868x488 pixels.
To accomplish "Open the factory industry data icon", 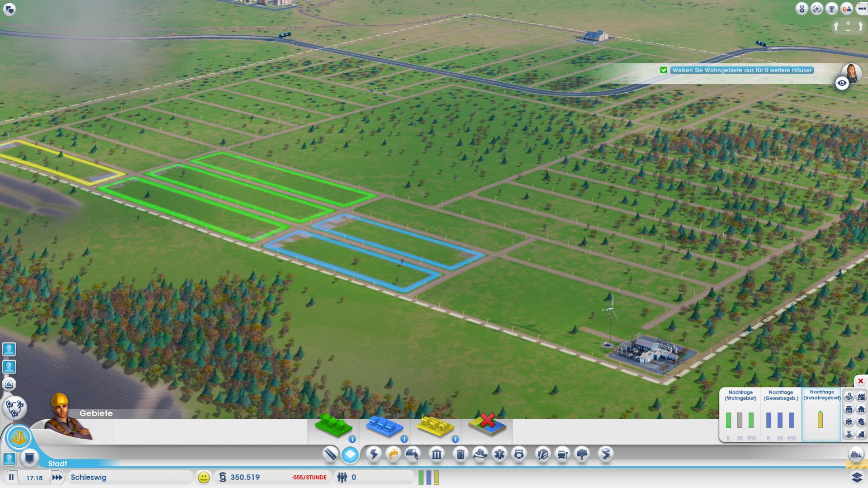I will tap(861, 397).
